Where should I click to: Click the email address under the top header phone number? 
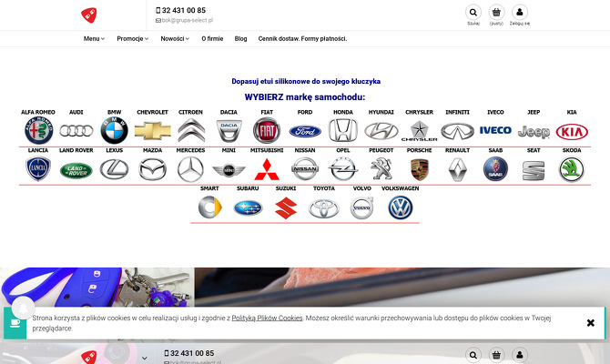[x=188, y=20]
